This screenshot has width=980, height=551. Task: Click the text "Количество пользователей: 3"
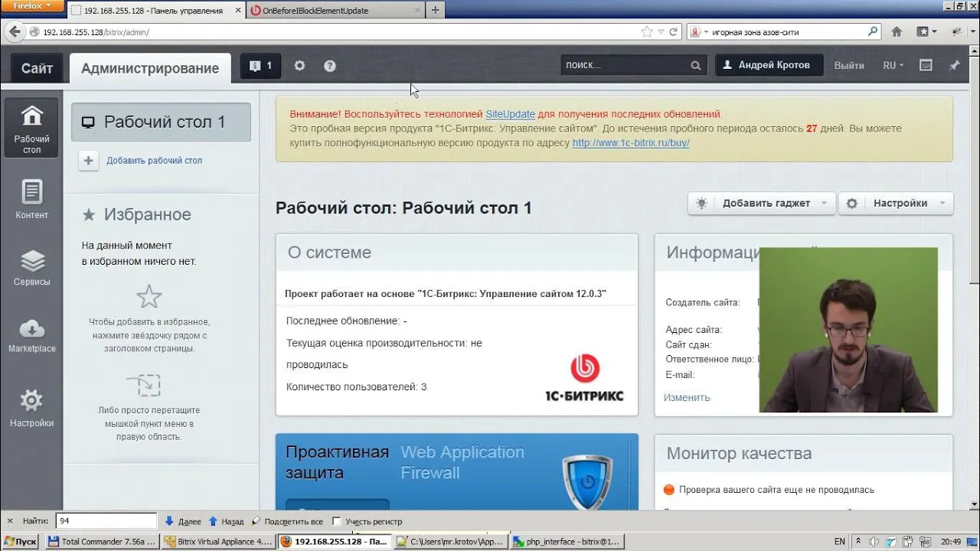[x=357, y=387]
